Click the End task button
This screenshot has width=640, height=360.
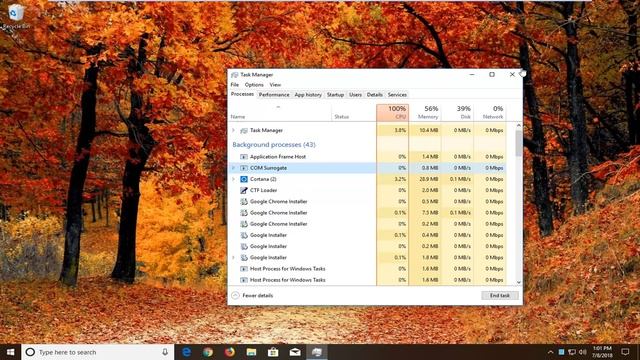pyautogui.click(x=500, y=295)
